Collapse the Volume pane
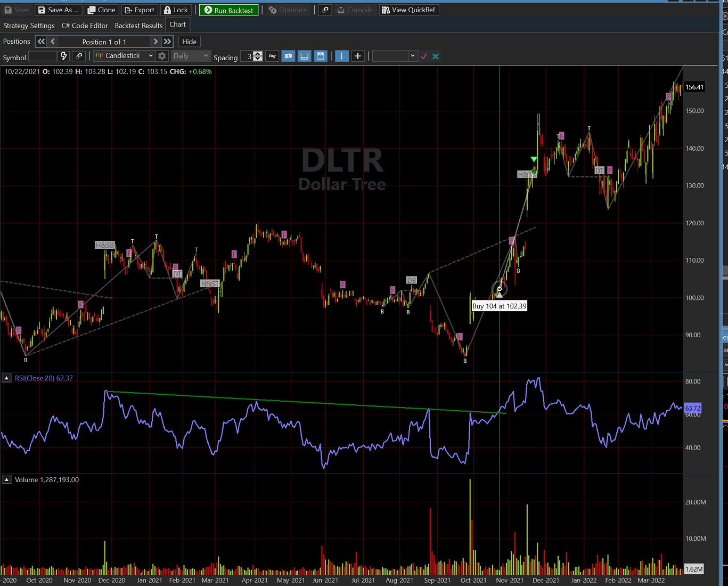 point(7,479)
